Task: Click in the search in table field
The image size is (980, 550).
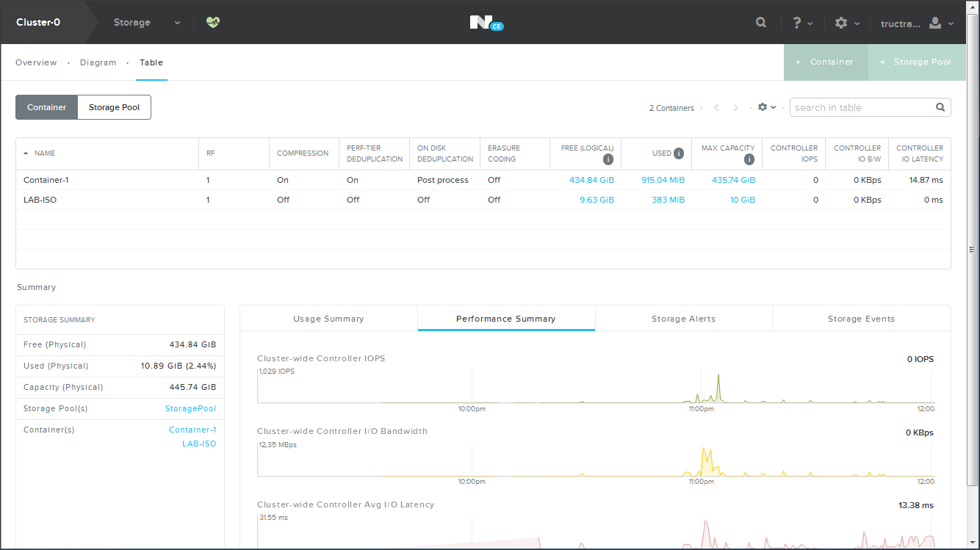Action: [860, 107]
